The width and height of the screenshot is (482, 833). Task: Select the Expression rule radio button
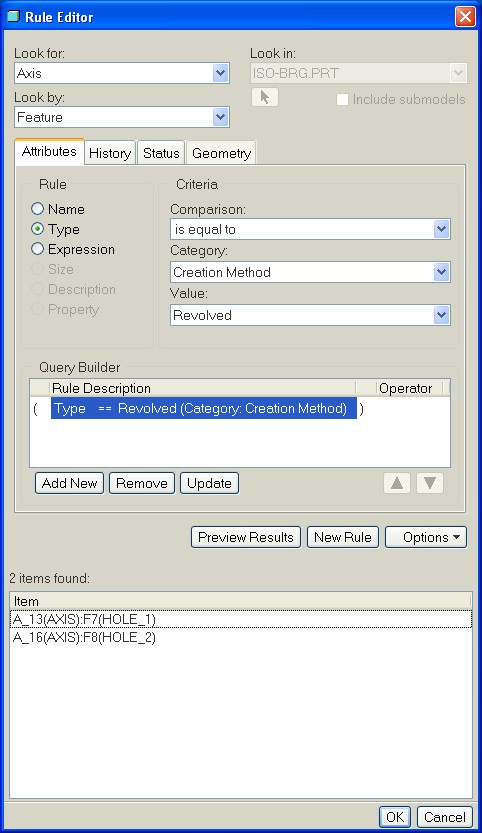37,249
